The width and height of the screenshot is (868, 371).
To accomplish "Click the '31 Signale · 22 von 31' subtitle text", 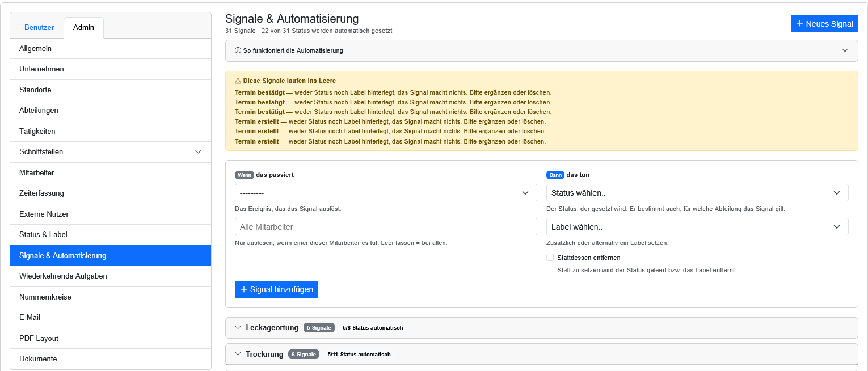I will [x=309, y=31].
